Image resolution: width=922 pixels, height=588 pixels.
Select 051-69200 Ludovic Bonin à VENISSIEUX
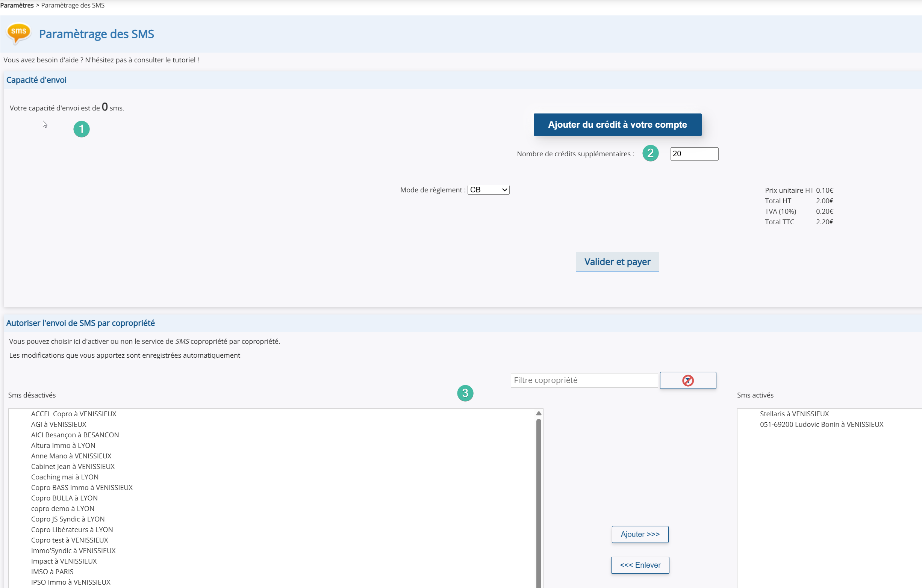tap(821, 424)
